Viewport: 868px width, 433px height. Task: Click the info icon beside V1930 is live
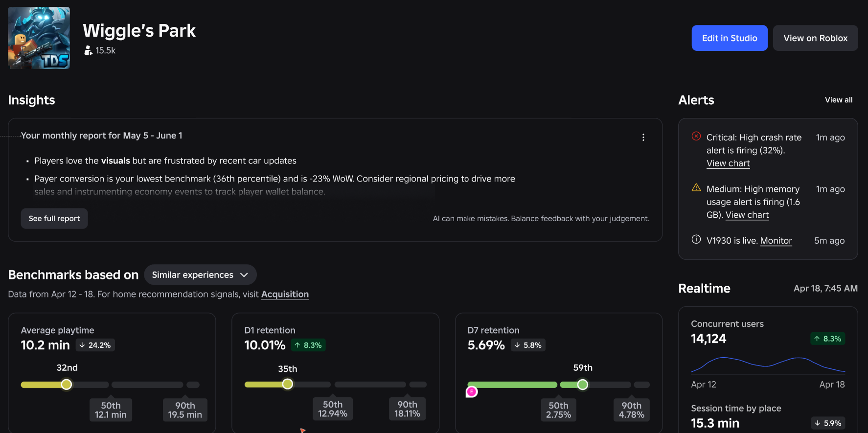pos(696,239)
